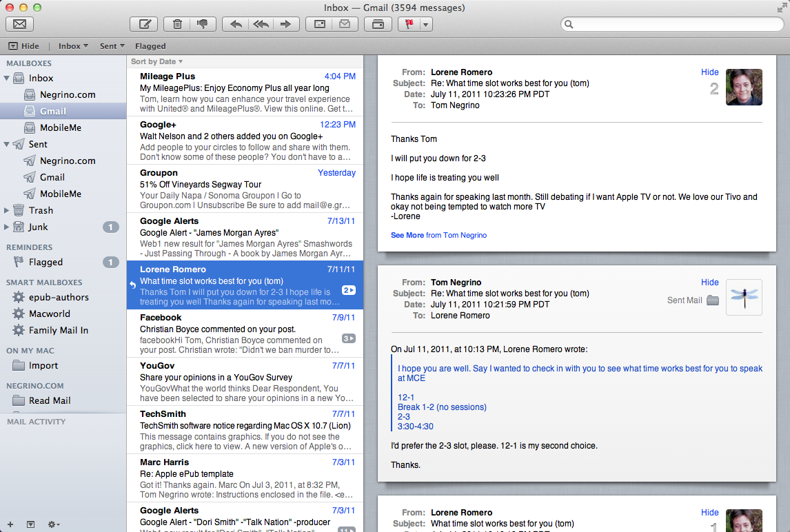
Task: Mark message as junk with thumbs-down icon
Action: [x=203, y=24]
